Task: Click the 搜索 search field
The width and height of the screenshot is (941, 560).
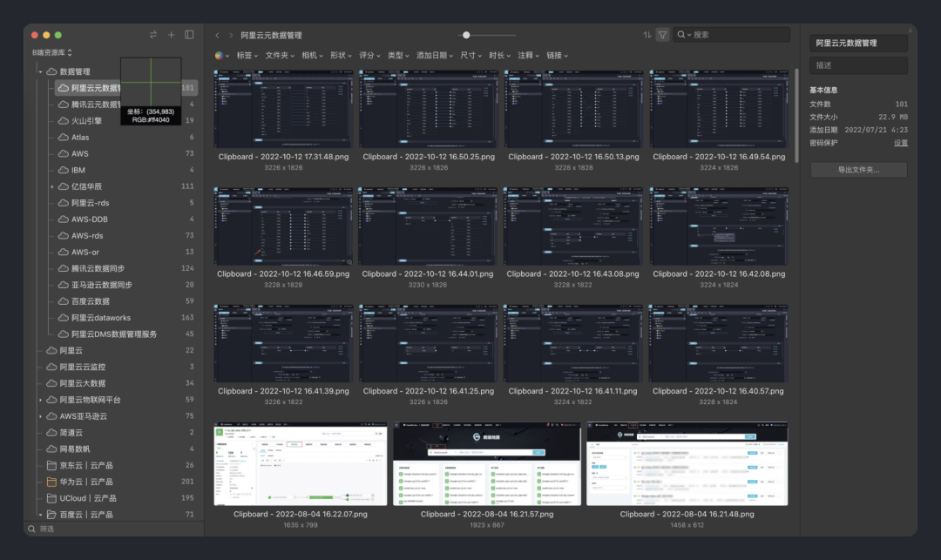Action: pyautogui.click(x=732, y=35)
